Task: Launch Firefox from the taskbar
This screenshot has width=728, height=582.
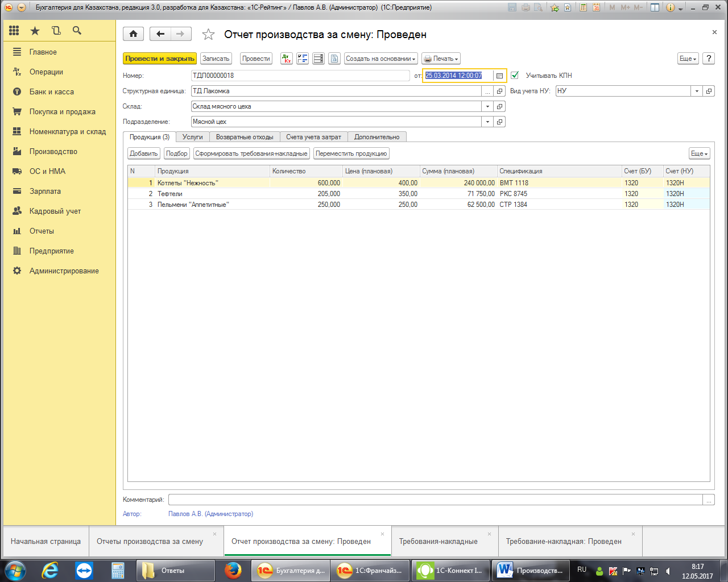Action: tap(233, 570)
